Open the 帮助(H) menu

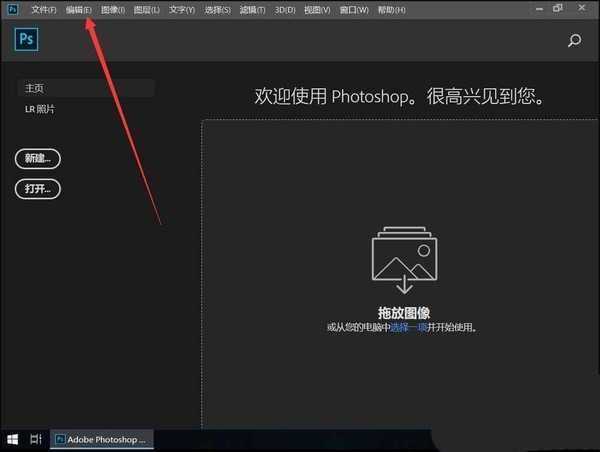coord(391,10)
